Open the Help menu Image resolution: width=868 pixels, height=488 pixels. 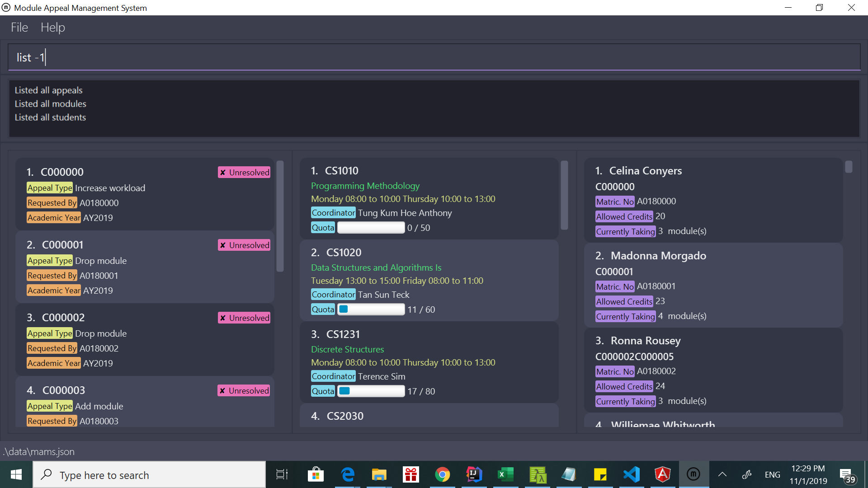pos(53,28)
